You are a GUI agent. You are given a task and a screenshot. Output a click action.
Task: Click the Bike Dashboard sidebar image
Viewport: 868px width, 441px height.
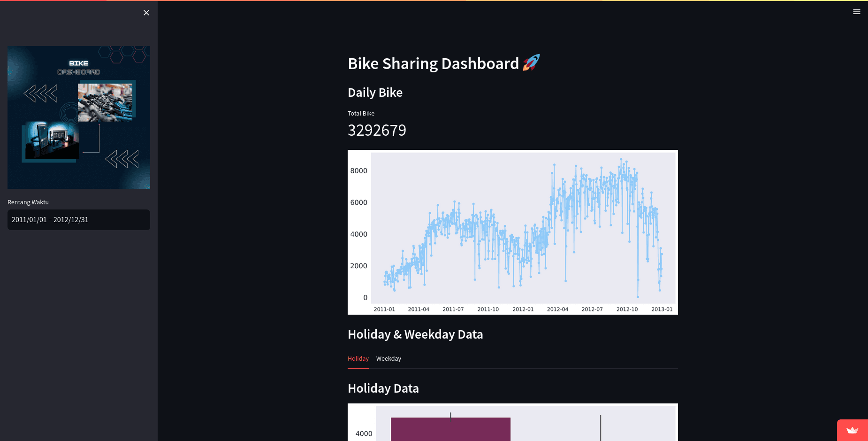(79, 117)
